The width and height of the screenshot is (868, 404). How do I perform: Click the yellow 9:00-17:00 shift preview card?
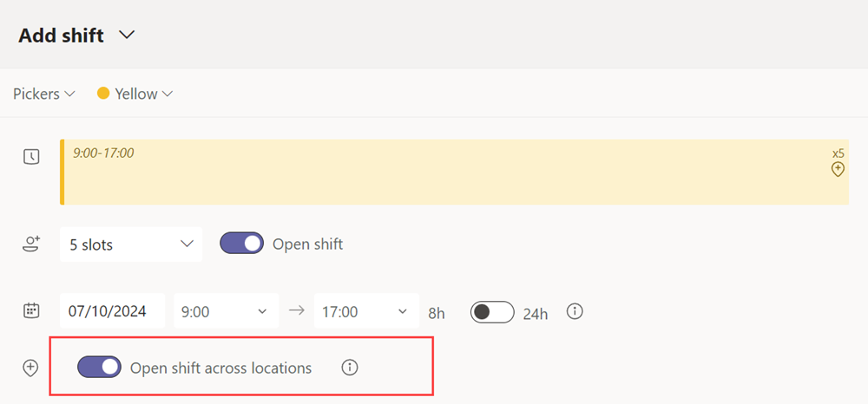click(x=454, y=172)
